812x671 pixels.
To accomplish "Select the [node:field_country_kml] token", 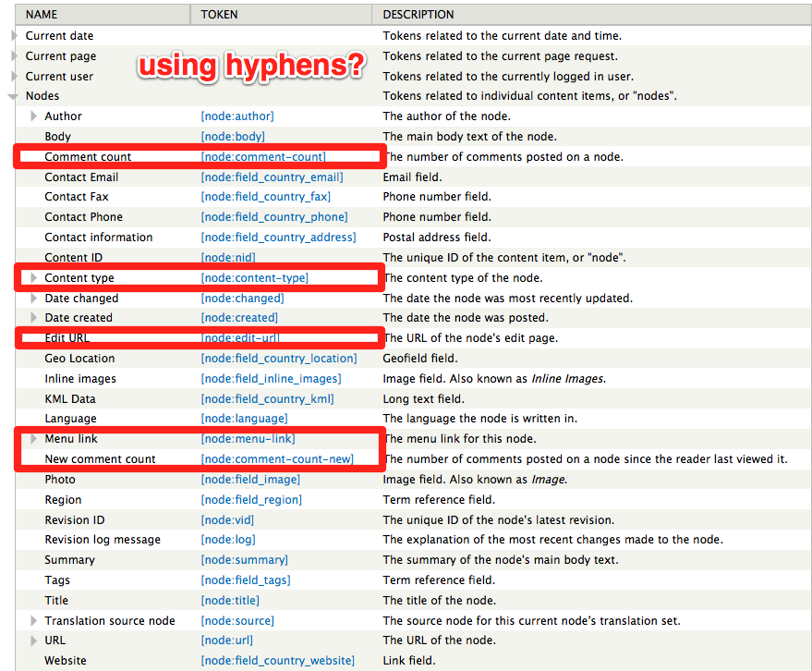I will 267,399.
